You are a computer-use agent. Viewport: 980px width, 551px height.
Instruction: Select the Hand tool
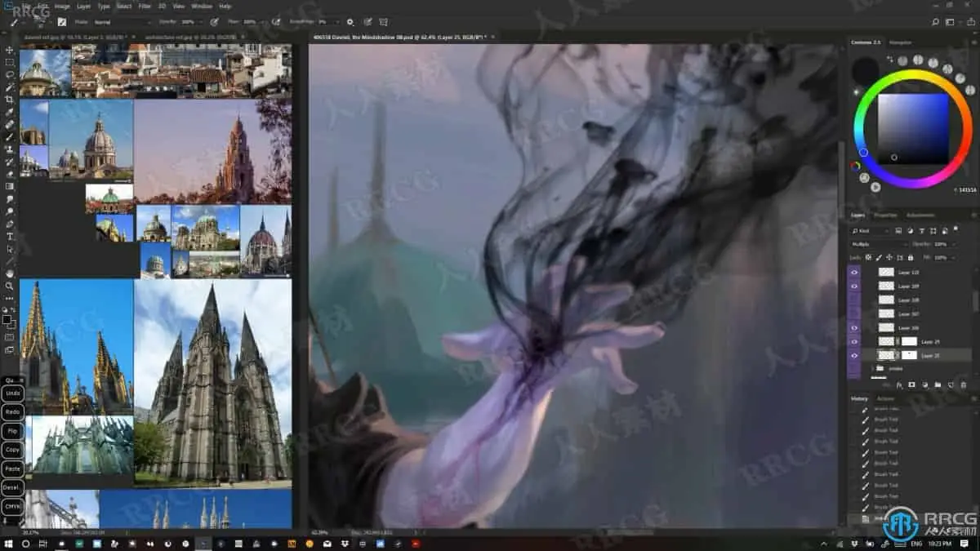[x=10, y=273]
